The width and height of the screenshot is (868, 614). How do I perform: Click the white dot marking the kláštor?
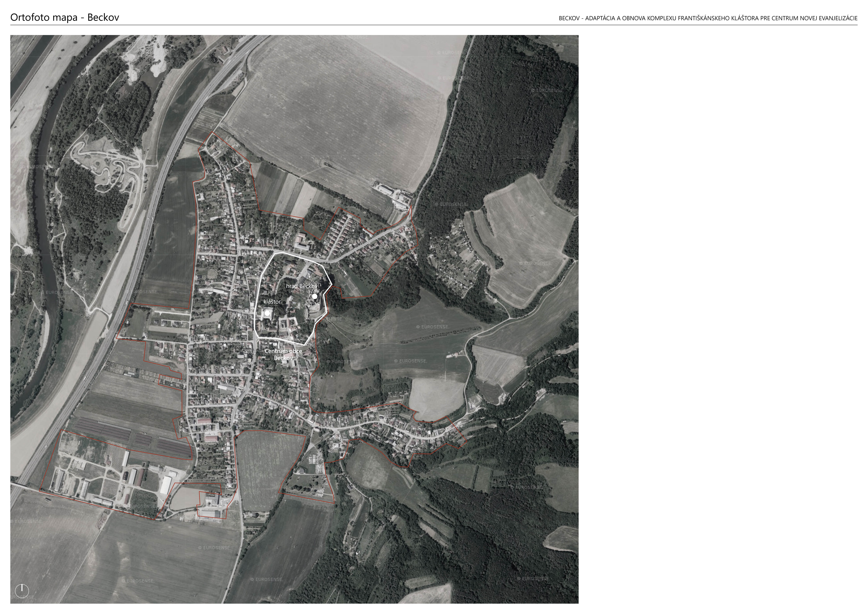coord(267,313)
